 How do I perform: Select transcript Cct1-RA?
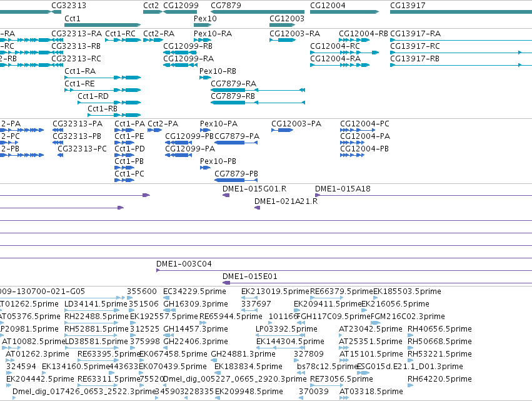point(103,78)
